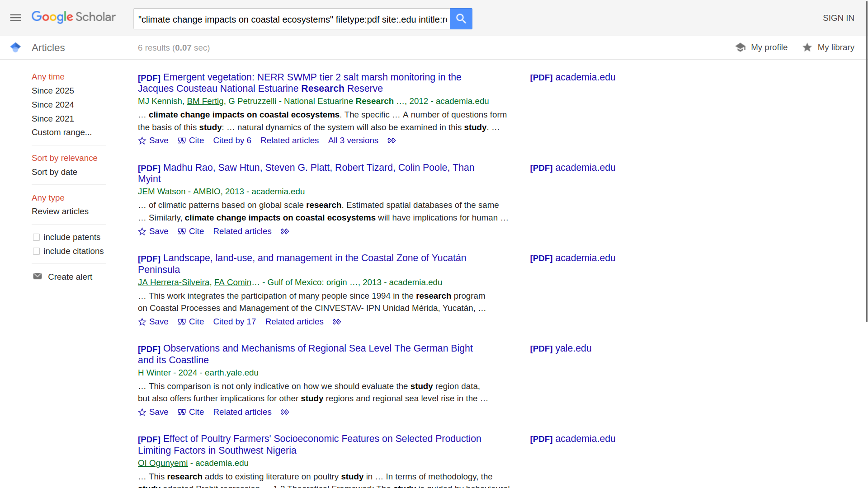
Task: Select Sort by date option
Action: pos(54,172)
